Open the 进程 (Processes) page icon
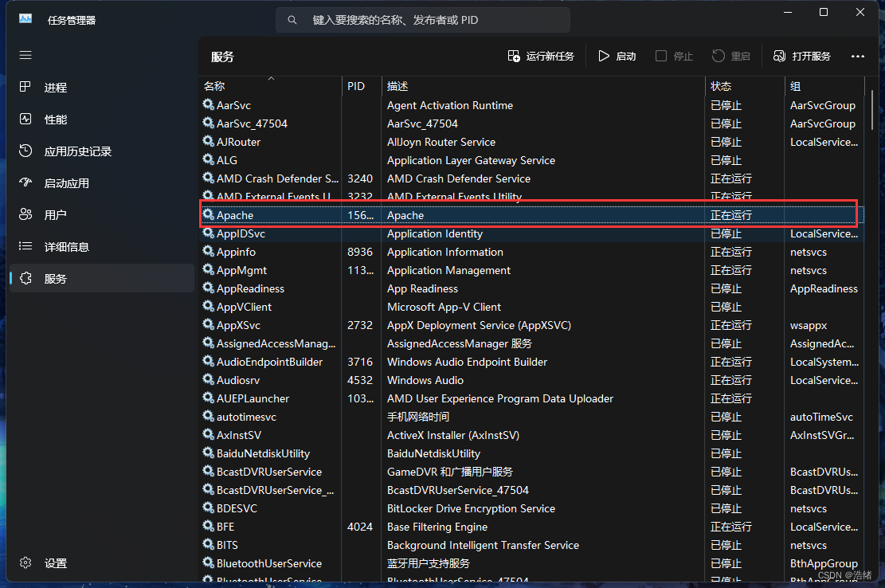The height and width of the screenshot is (588, 885). pos(25,88)
